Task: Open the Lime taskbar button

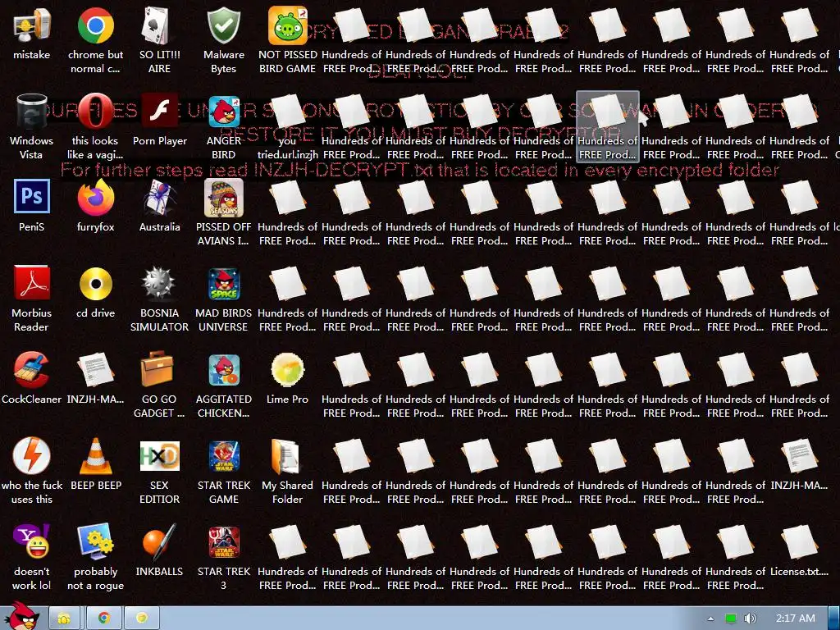Action: point(142,619)
